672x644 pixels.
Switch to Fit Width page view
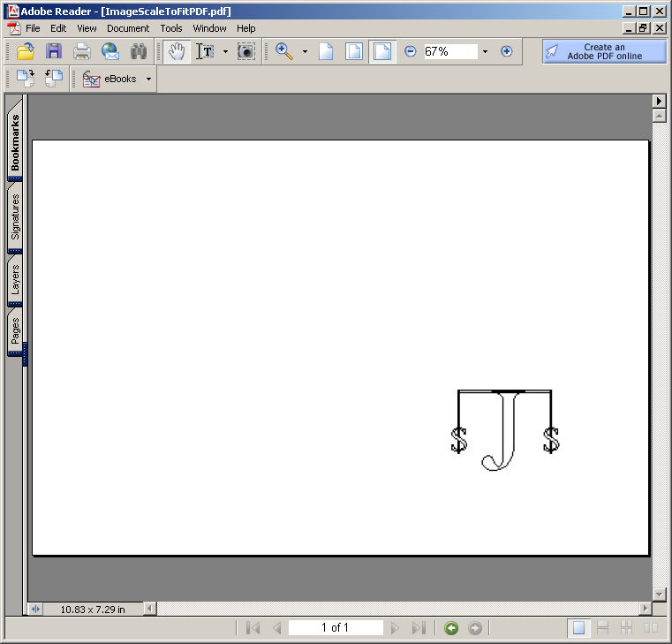pos(381,52)
